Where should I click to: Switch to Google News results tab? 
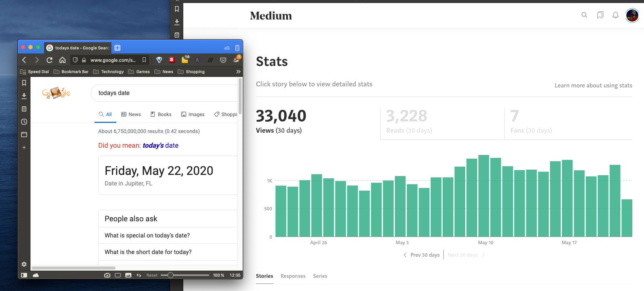coord(131,114)
